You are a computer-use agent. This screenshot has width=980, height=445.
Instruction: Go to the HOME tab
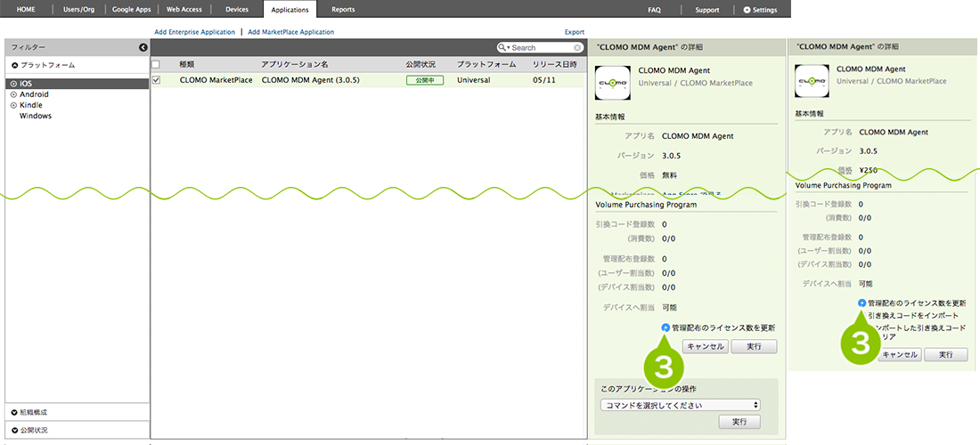point(26,10)
